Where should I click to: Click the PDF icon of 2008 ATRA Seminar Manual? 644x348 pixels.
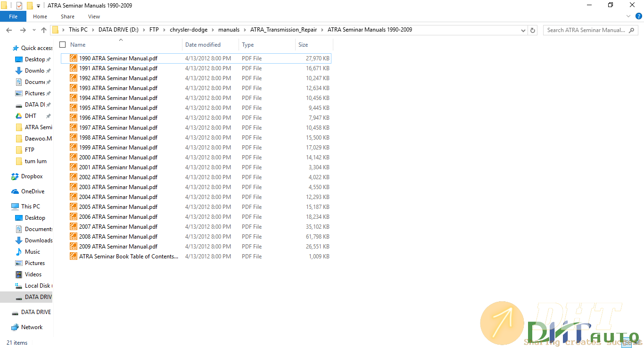[73, 237]
